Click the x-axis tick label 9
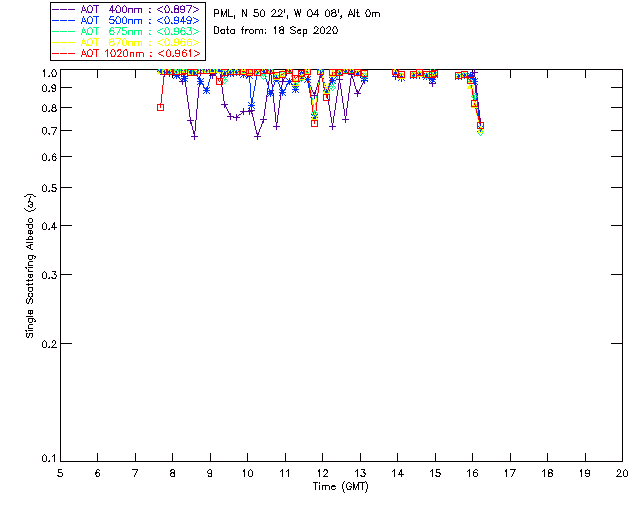Viewport: 640px width, 512px height. (x=210, y=473)
